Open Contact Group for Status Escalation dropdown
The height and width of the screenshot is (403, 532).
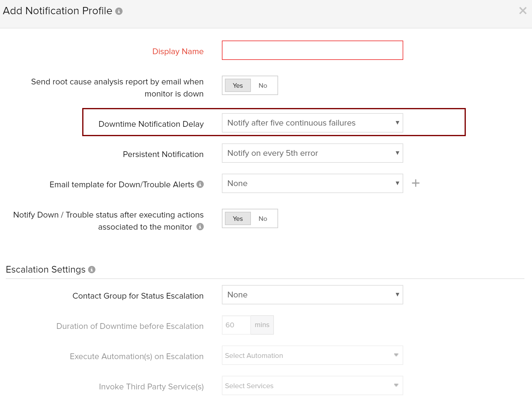tap(312, 295)
